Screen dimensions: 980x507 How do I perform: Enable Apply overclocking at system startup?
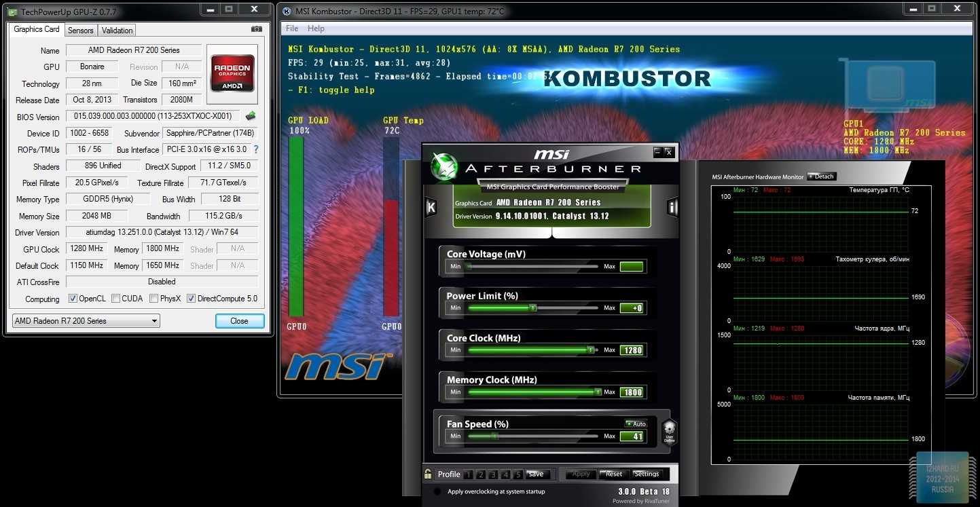pyautogui.click(x=437, y=491)
